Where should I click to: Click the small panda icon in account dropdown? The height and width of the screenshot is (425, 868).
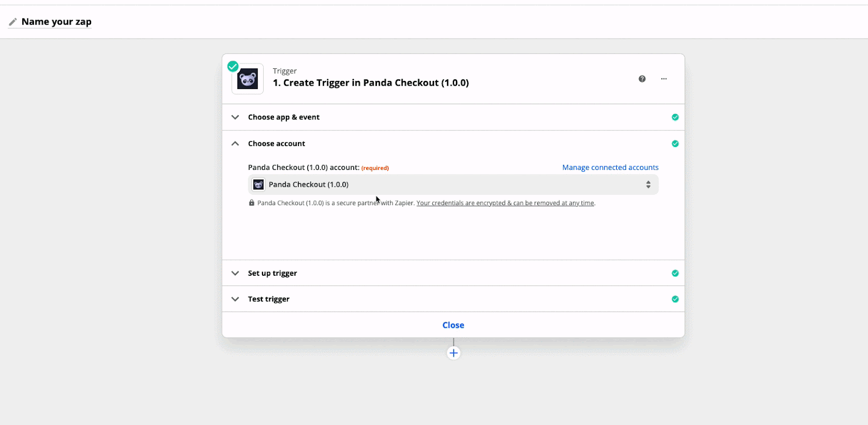click(x=259, y=185)
